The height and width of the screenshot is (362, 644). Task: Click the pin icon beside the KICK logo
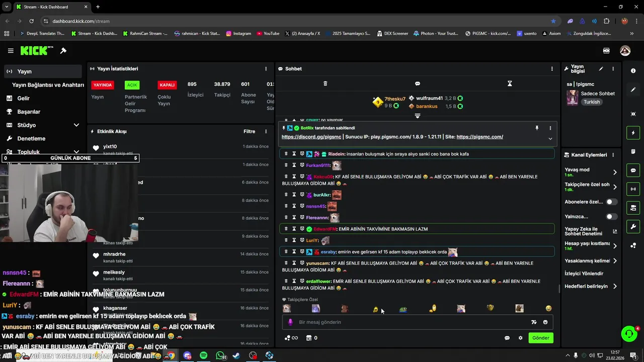pyautogui.click(x=63, y=51)
